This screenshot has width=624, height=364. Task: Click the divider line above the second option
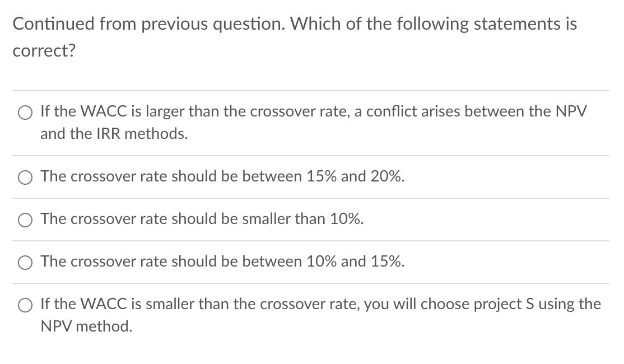(311, 155)
